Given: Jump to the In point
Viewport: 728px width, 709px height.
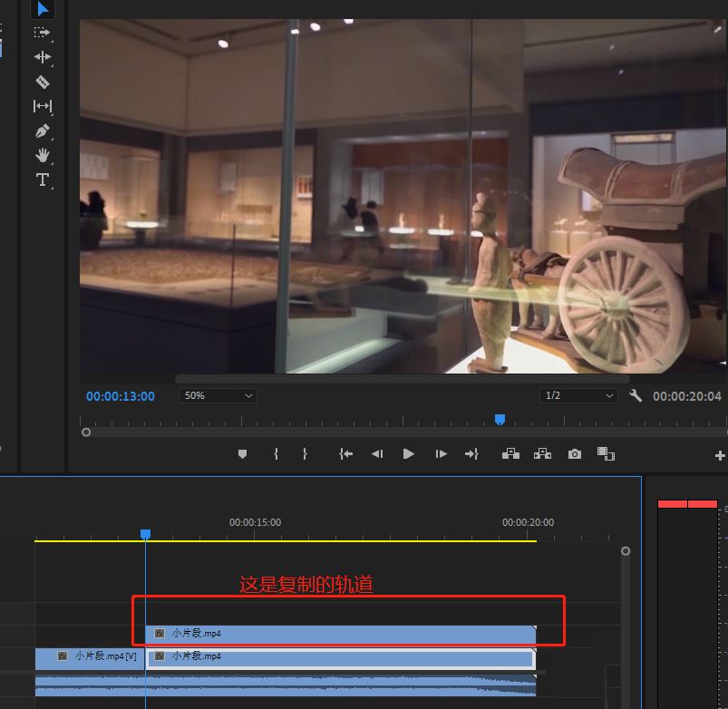Looking at the screenshot, I should tap(345, 454).
